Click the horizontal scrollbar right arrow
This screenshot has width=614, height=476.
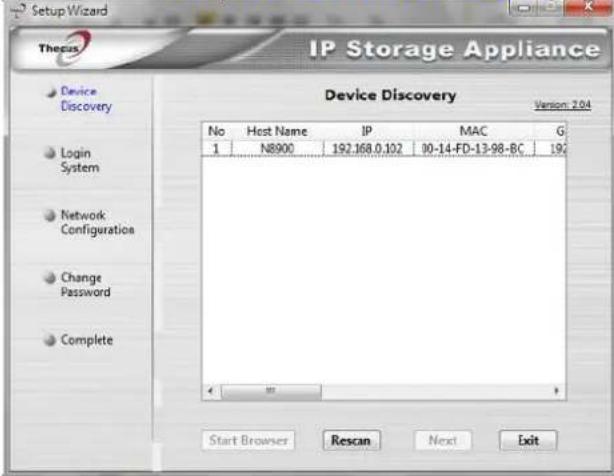556,391
